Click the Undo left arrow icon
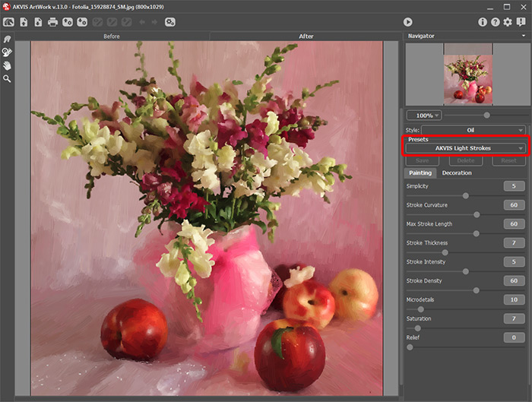The width and height of the screenshot is (532, 402). coord(142,22)
